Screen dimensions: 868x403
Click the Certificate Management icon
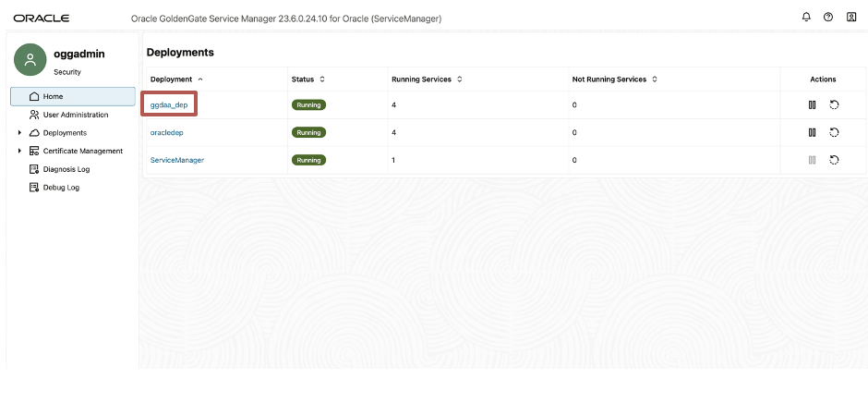(34, 151)
